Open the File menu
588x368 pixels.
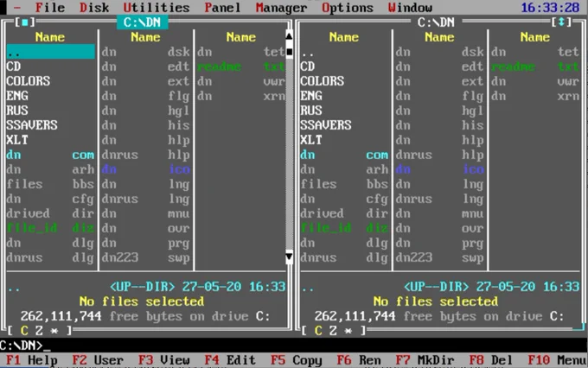[50, 8]
